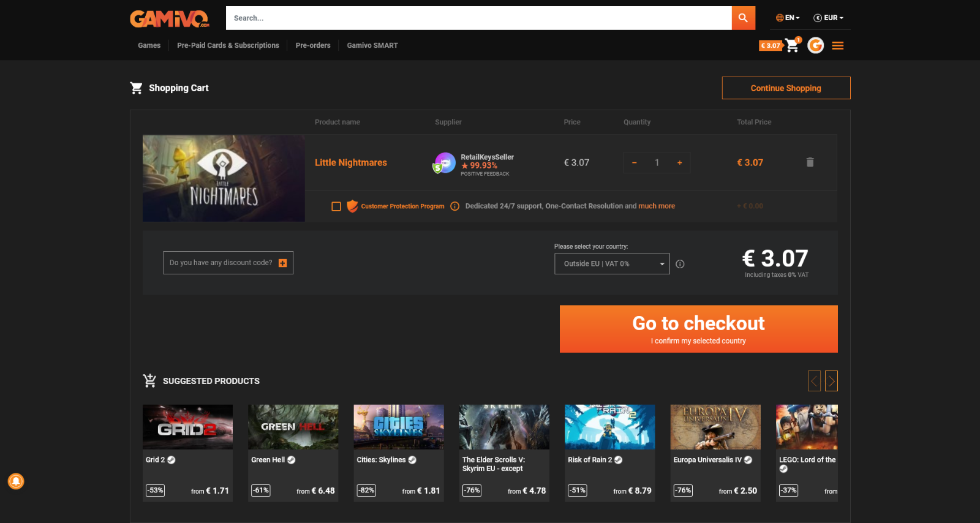Open Pre-Paid Cards & Subscriptions menu
This screenshot has width=980, height=523.
228,45
